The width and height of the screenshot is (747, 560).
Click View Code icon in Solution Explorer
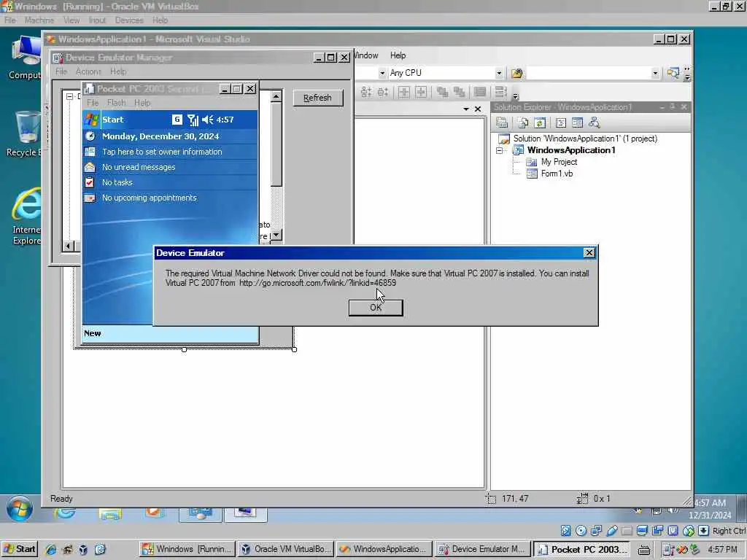pos(561,122)
